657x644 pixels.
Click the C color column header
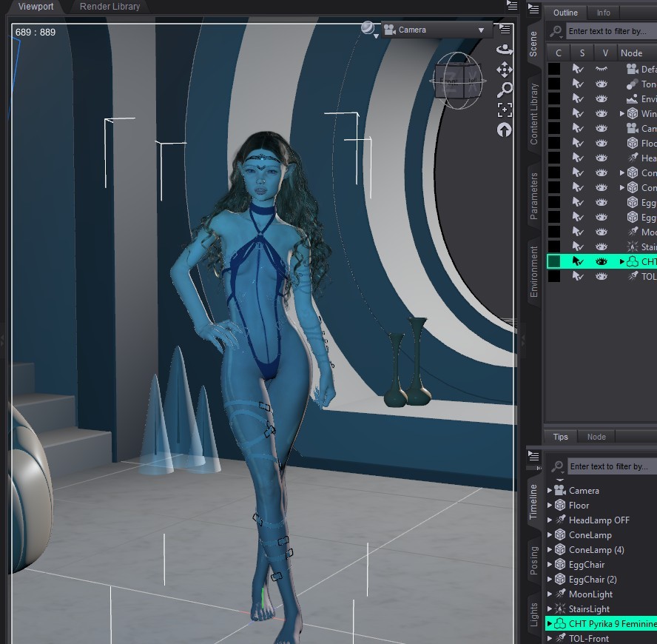(x=558, y=53)
